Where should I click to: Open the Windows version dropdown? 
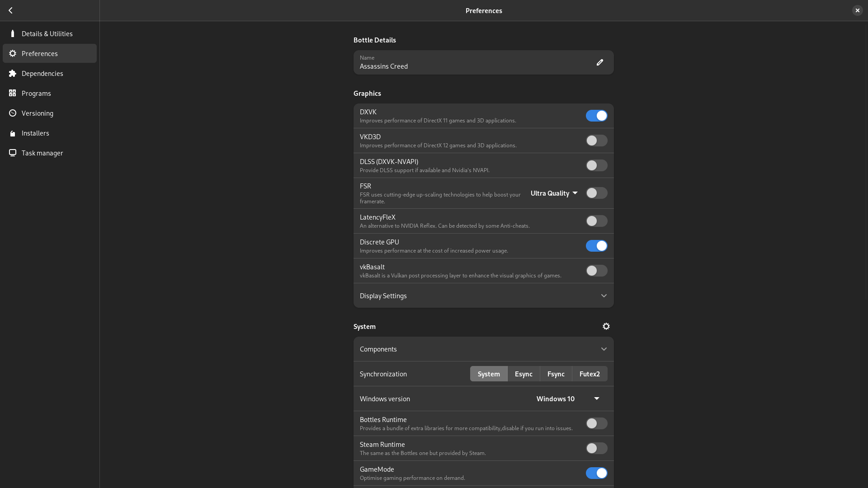[566, 399]
